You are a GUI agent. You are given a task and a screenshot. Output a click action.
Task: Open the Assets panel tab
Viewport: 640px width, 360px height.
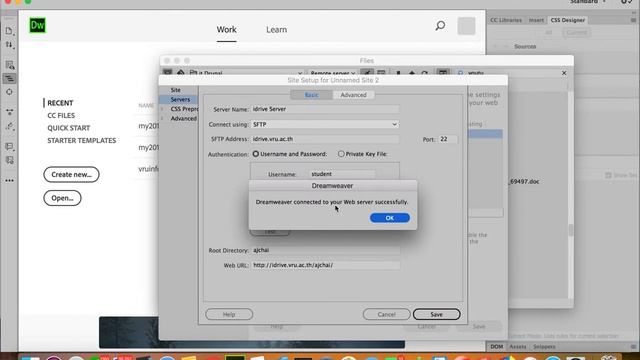click(x=518, y=347)
